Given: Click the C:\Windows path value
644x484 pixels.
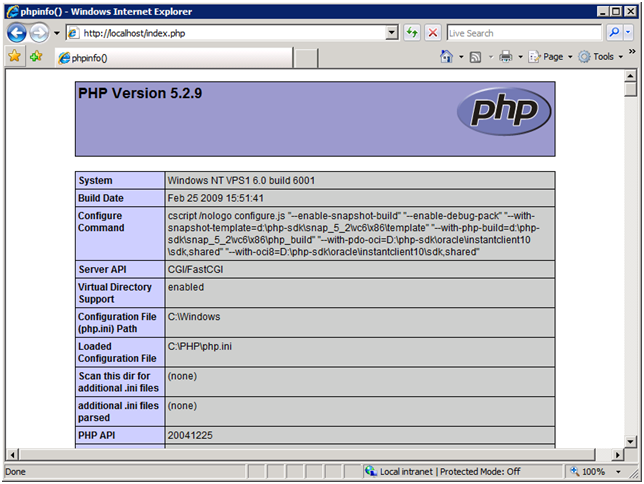Looking at the screenshot, I should 194,317.
